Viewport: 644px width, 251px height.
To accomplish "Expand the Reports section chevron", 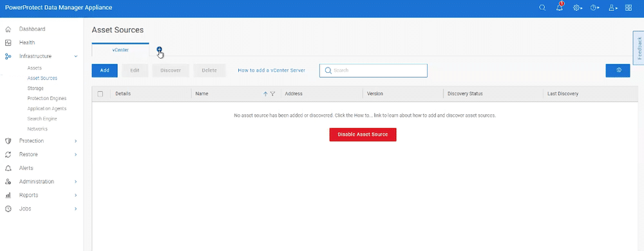I will click(75, 196).
